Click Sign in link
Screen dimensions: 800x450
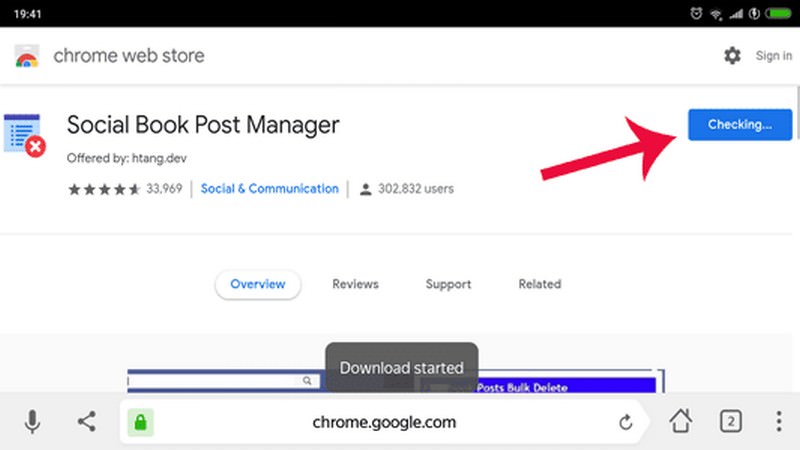click(x=773, y=56)
